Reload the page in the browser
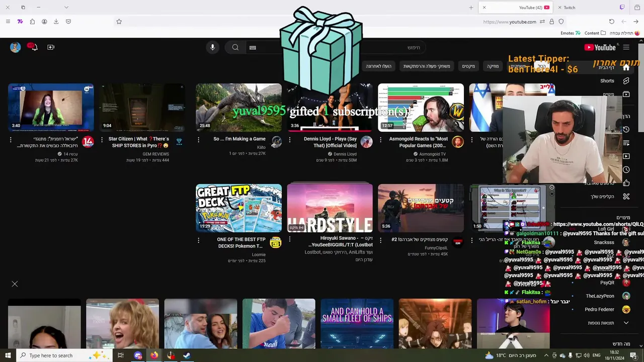The image size is (644, 362). click(611, 22)
